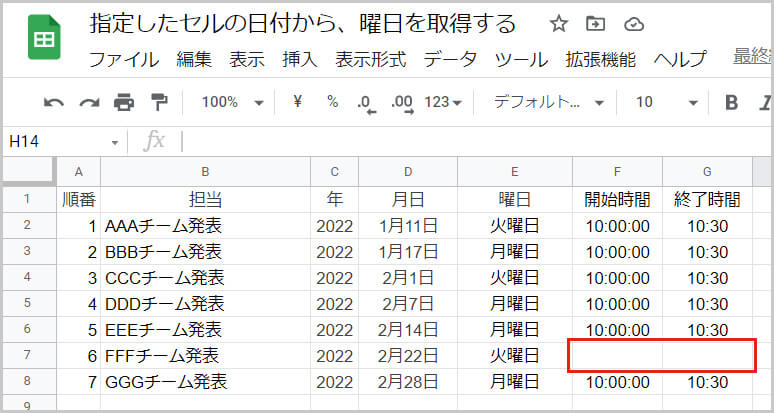
Task: Open the ファイル menu
Action: [124, 60]
